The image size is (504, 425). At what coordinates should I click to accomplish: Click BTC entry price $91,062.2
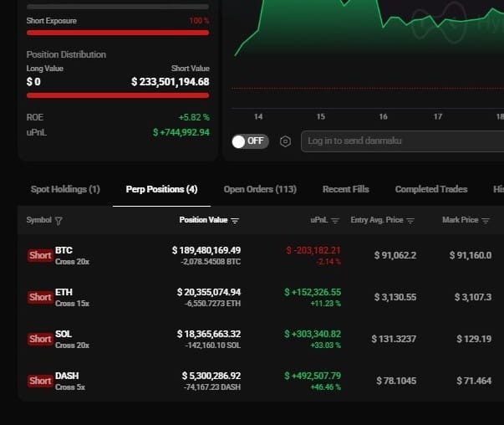point(395,255)
